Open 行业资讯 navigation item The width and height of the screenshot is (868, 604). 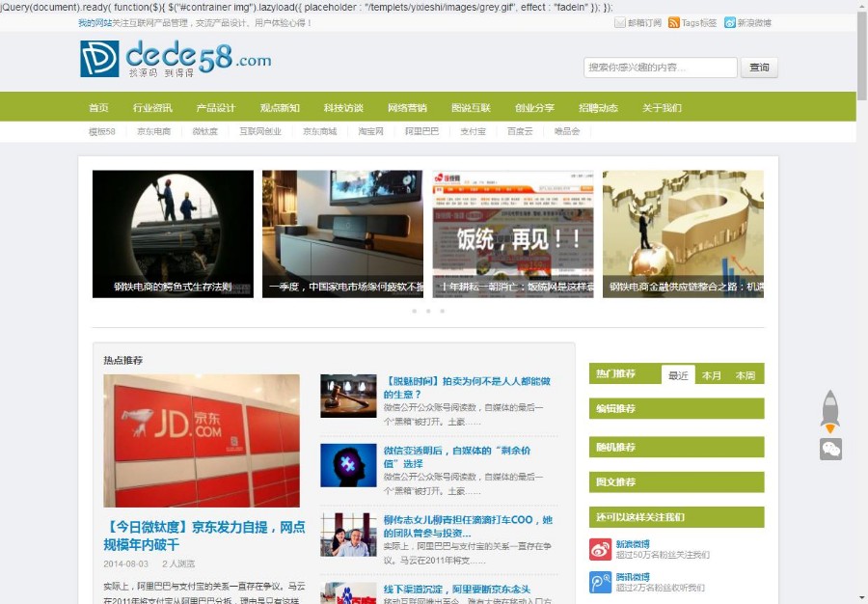pos(152,107)
